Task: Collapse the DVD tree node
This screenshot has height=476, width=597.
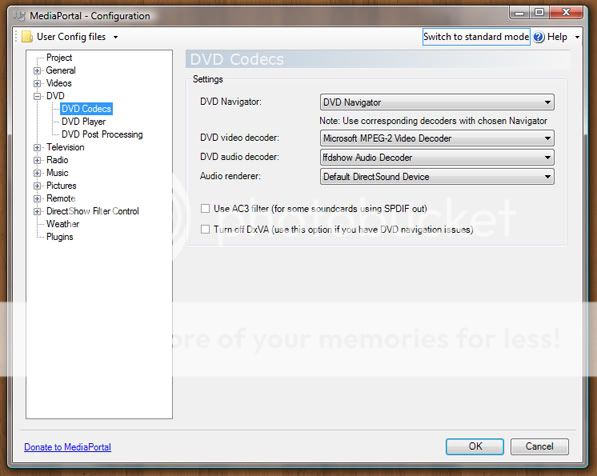Action: tap(37, 96)
